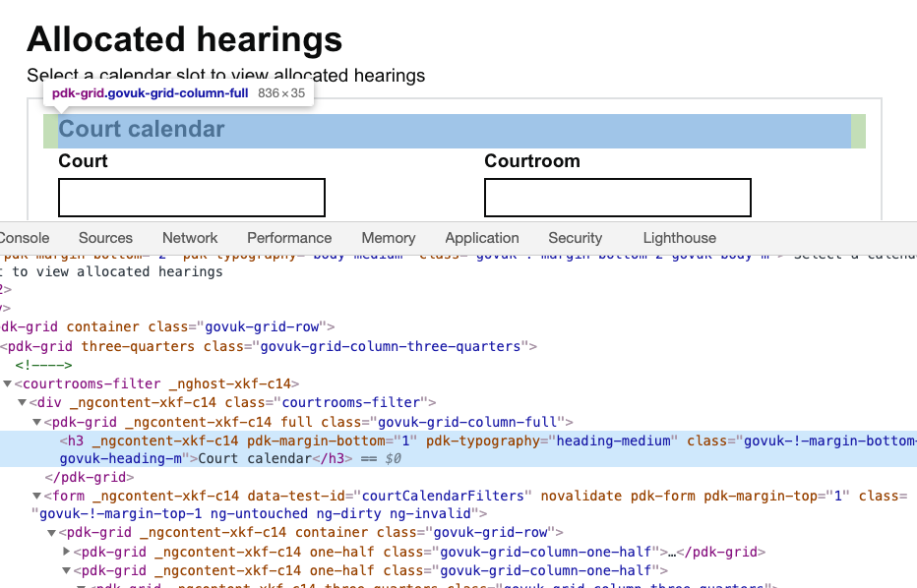Collapse the pdk-grid container govuk-grid-row node
Viewport: 917px width, 588px height.
[x=51, y=533]
